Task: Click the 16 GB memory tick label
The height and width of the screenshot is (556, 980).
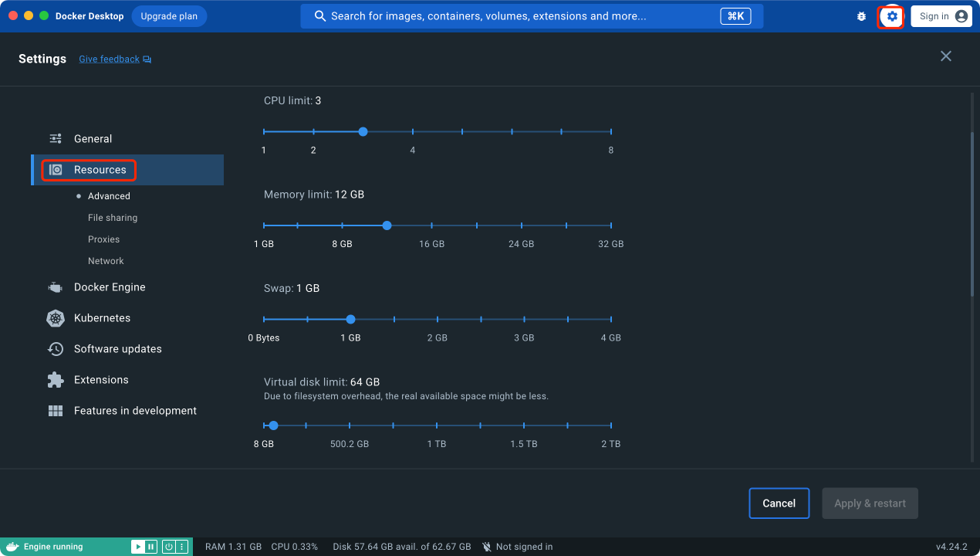Action: click(x=431, y=244)
